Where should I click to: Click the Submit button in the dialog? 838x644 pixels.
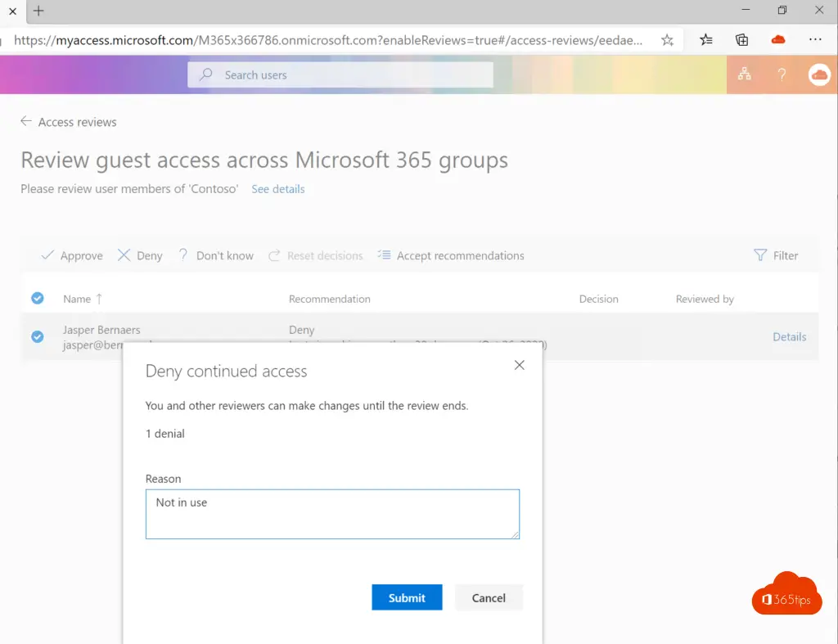(407, 597)
